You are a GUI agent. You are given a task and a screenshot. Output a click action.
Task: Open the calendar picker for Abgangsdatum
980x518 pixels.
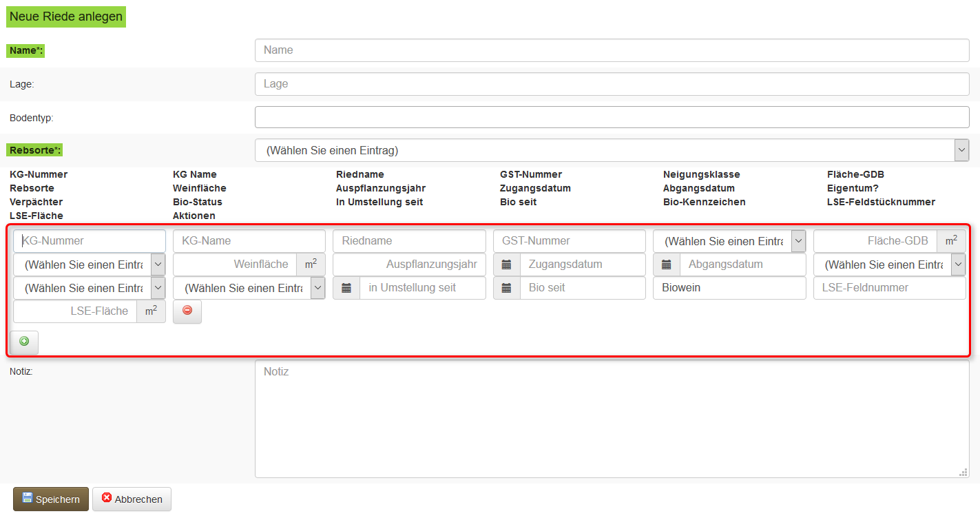[667, 265]
